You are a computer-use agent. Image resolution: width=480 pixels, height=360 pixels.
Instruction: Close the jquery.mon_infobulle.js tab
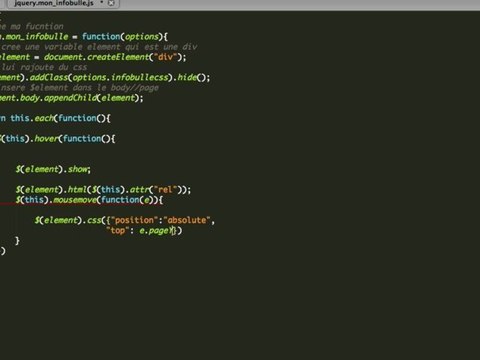(x=111, y=3)
